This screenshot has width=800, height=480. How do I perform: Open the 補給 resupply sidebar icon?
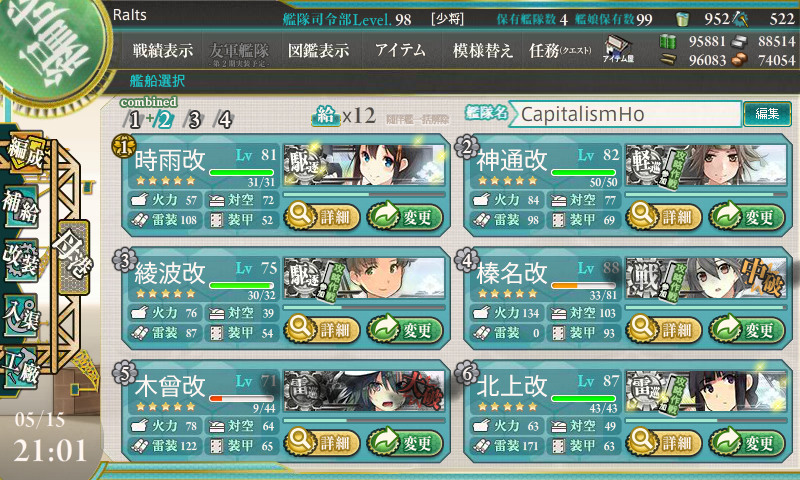click(x=21, y=207)
